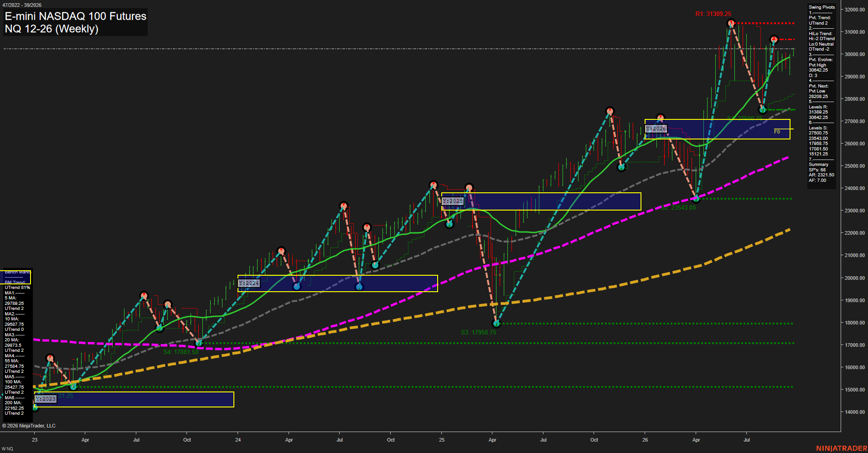Click the 29873.5 twenty-MA value
Viewport: 868px width, 453px height.
coord(13,345)
